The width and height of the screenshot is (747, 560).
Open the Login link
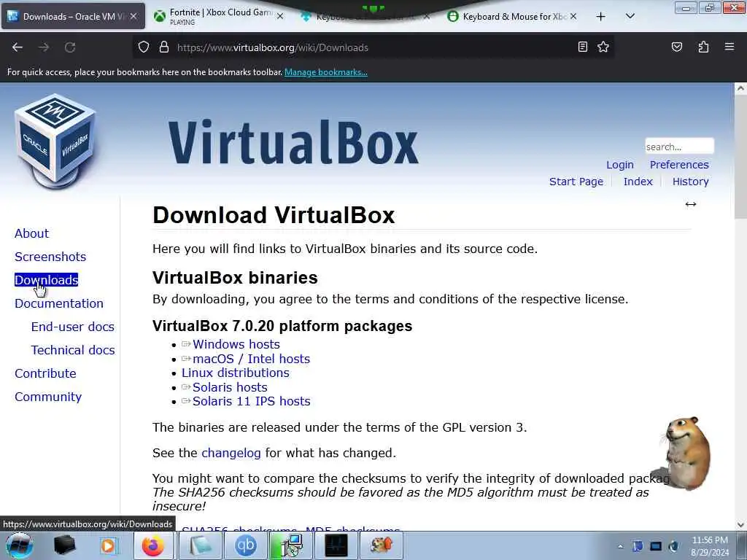coord(620,165)
